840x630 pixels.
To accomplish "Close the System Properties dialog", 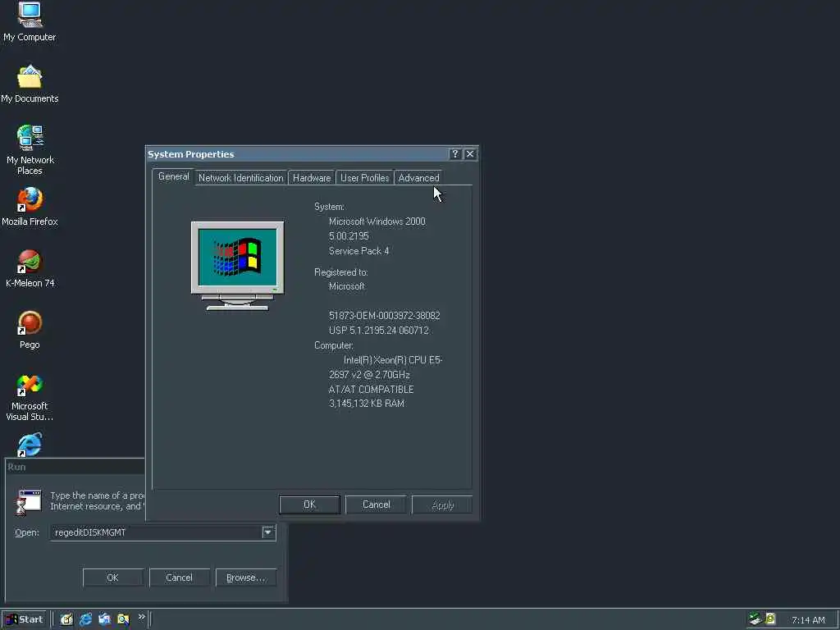I will [x=470, y=154].
